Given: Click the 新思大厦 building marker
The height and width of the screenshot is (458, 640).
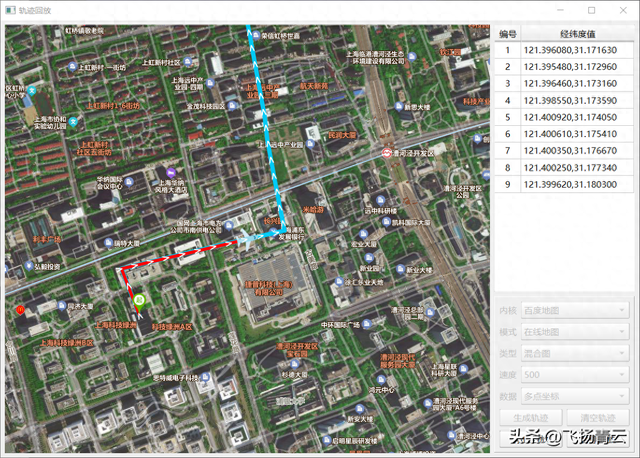Looking at the screenshot, I should [x=399, y=107].
